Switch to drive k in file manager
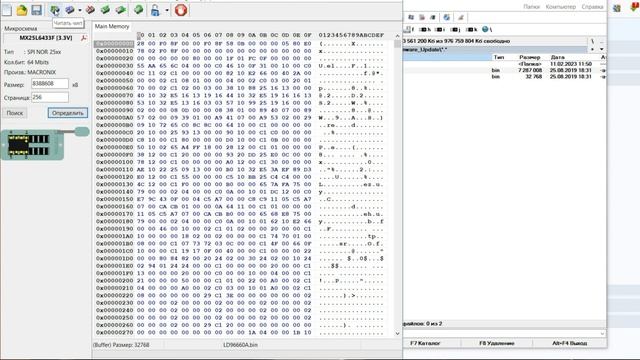Screen dimensions: 640x360 click(x=471, y=29)
